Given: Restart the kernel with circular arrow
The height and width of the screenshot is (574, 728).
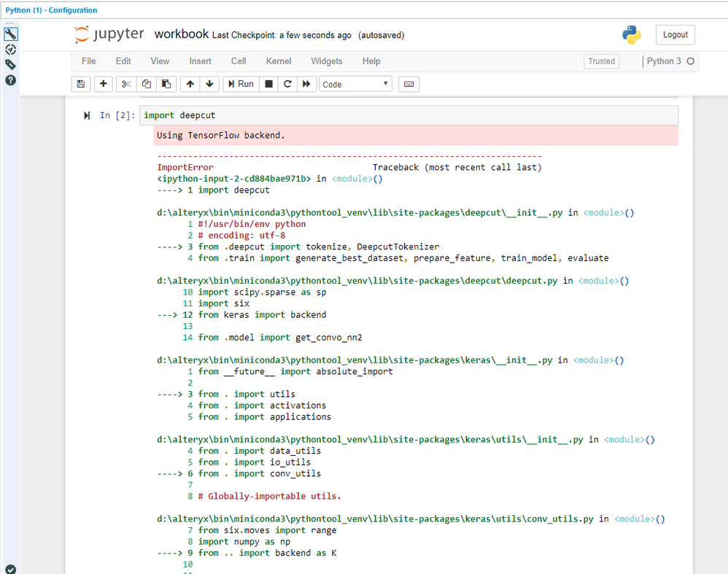Looking at the screenshot, I should (287, 84).
